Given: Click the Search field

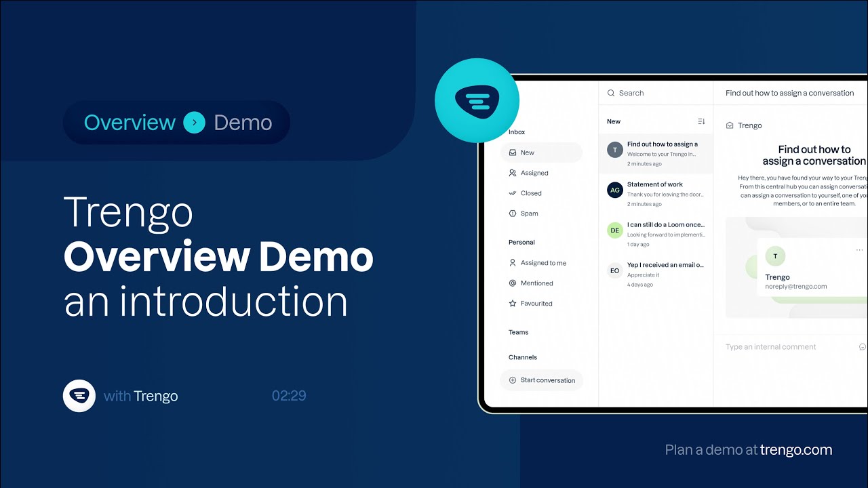Looking at the screenshot, I should point(656,93).
